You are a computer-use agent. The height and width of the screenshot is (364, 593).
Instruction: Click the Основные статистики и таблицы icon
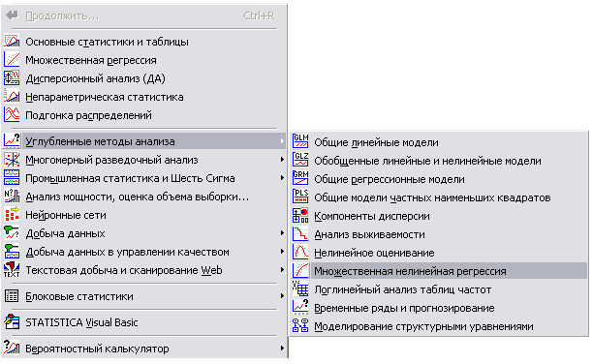point(12,42)
